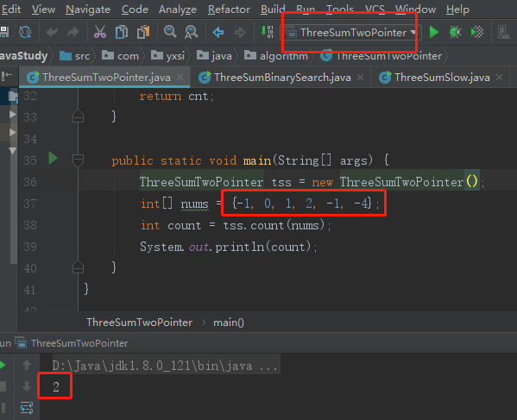Click the Find magnifier icon
Screen dimensions: 517x420
click(170, 32)
